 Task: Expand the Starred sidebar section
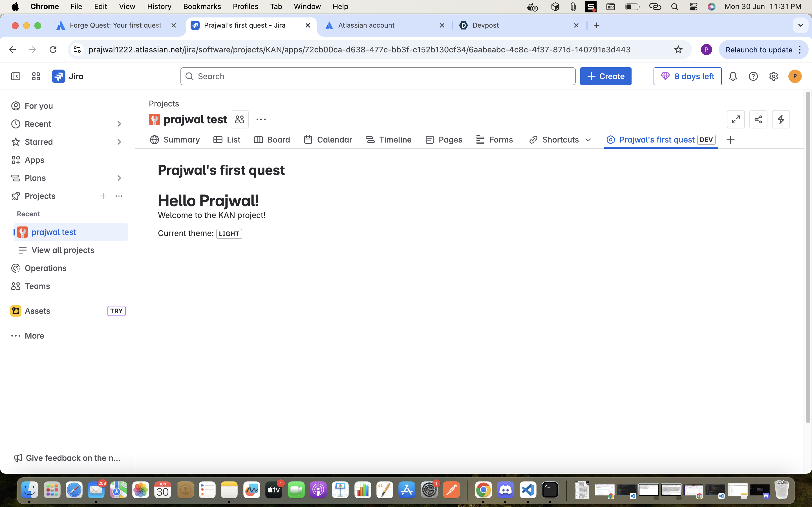click(x=119, y=142)
